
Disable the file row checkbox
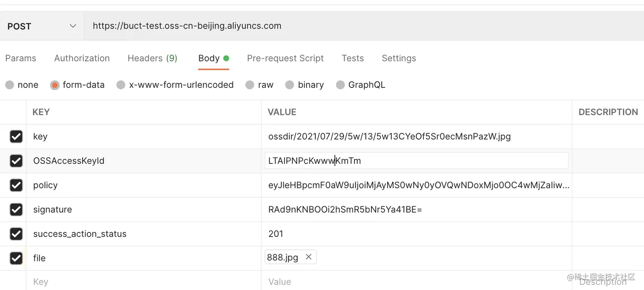click(16, 258)
